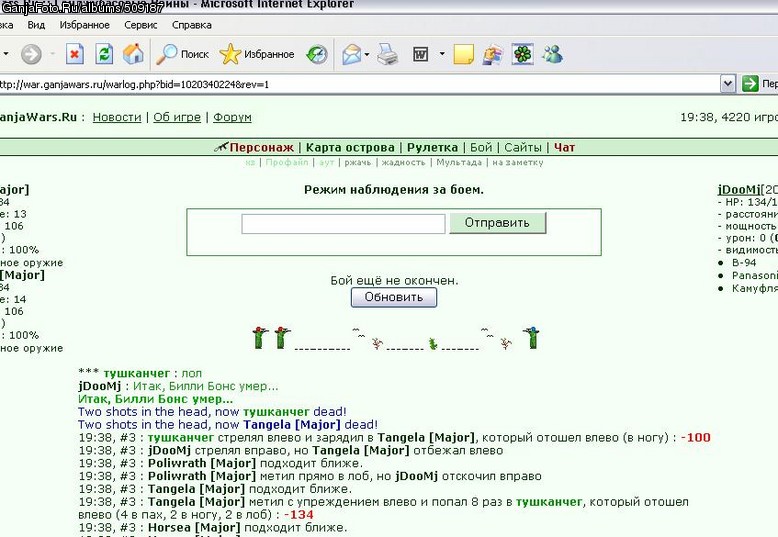This screenshot has height=537, width=778.
Task: Click the yellow note toolbar icon
Action: coord(463,54)
